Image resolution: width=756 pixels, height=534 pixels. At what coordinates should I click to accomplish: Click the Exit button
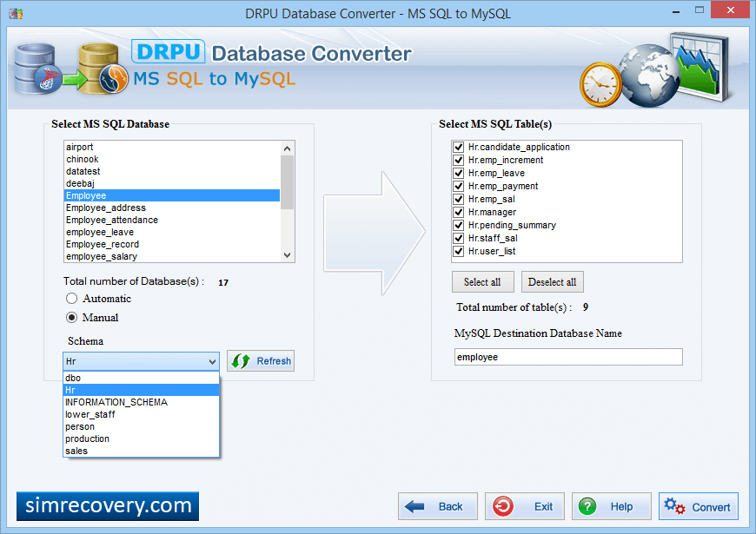tap(525, 506)
